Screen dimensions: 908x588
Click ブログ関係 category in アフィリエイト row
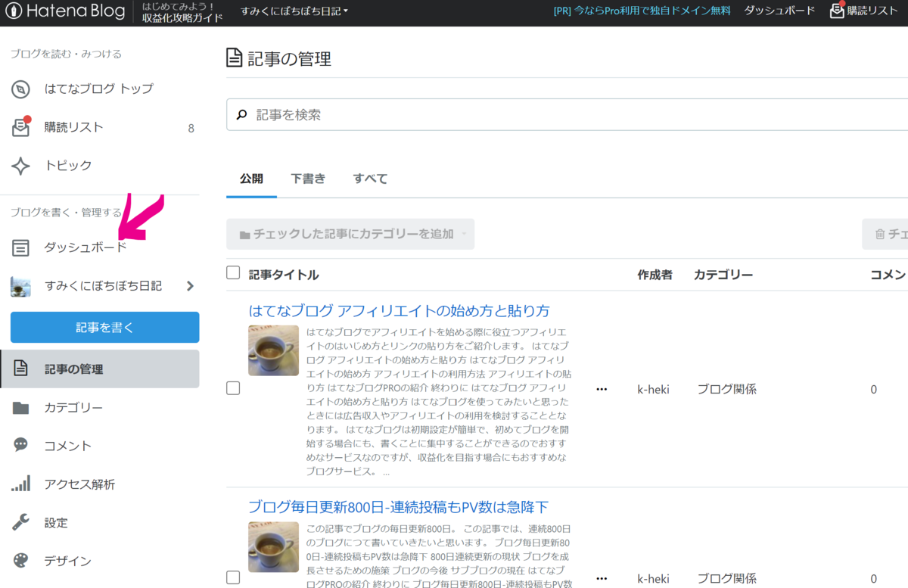726,390
